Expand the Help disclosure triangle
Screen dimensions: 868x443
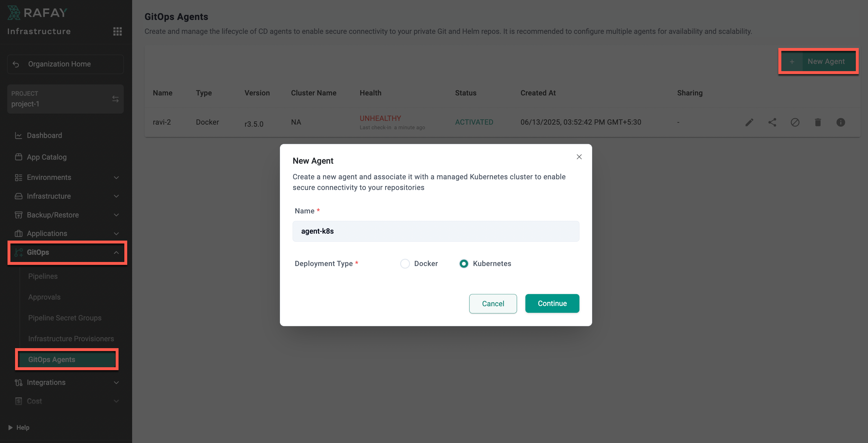(10, 427)
